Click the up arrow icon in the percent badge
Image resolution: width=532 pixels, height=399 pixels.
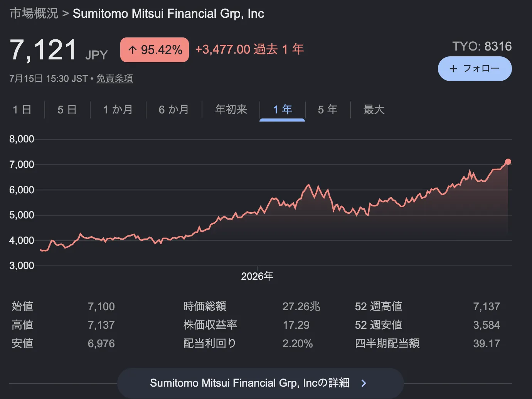[x=133, y=50]
